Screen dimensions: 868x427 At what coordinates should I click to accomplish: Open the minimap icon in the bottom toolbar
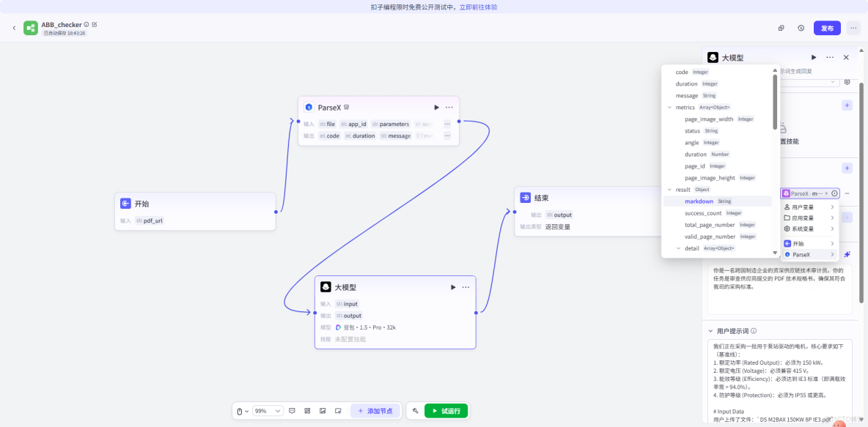[x=338, y=411]
